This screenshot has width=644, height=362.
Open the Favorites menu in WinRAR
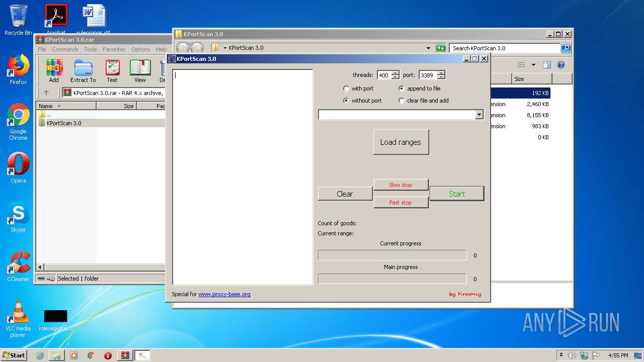pyautogui.click(x=114, y=49)
